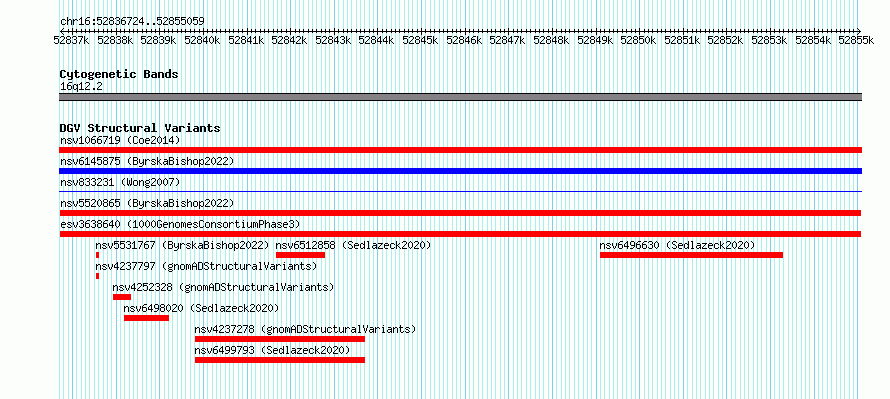890x399 pixels.
Task: Click the 52846k ruler tick label
Action: point(464,40)
